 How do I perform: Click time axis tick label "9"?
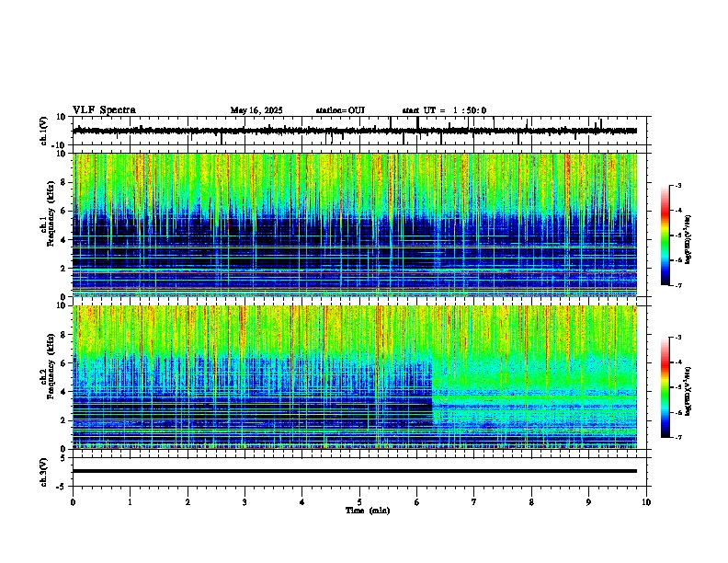tap(588, 502)
